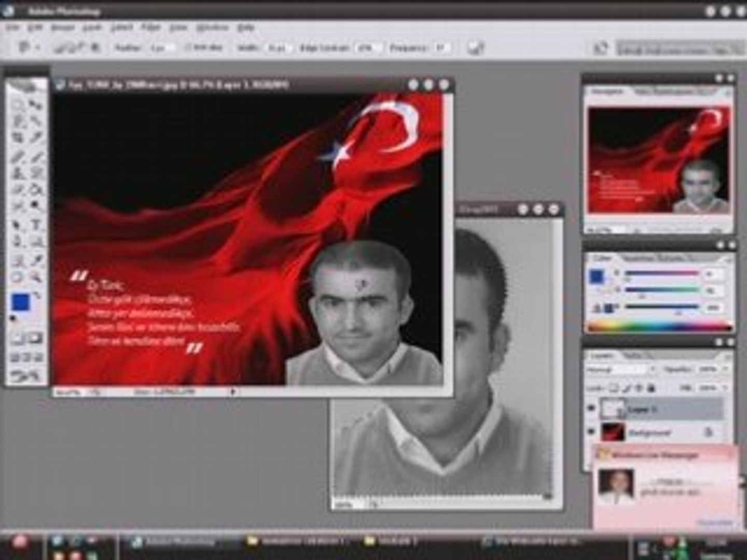Toggle pen pressure option in options bar

click(x=475, y=48)
